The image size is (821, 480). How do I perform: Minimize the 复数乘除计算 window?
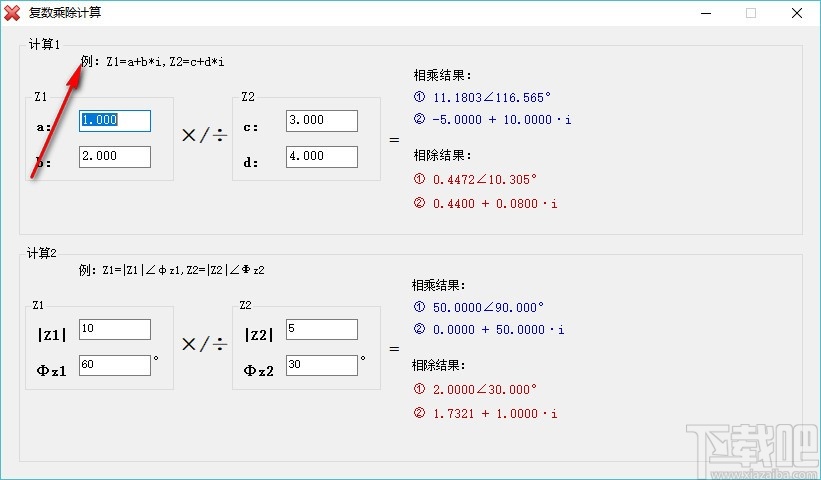point(706,14)
